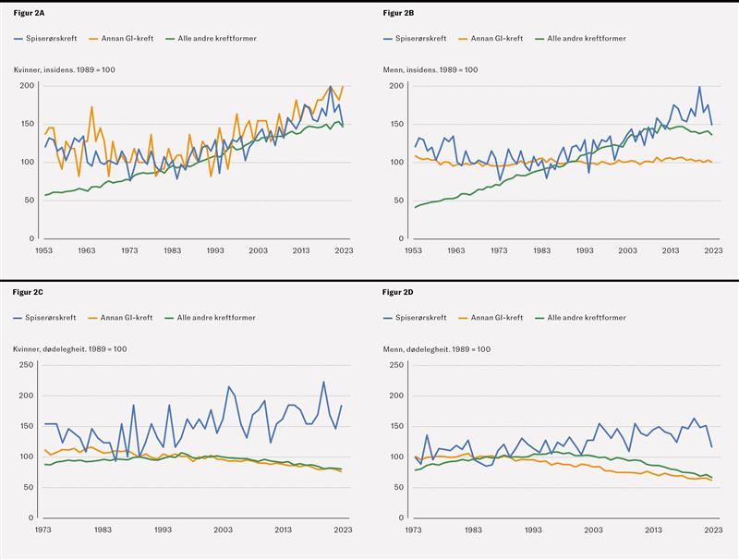Viewport: 739px width, 560px height.
Task: Toggle Annan GI-kreft series label in Figur 2C
Action: [x=127, y=318]
